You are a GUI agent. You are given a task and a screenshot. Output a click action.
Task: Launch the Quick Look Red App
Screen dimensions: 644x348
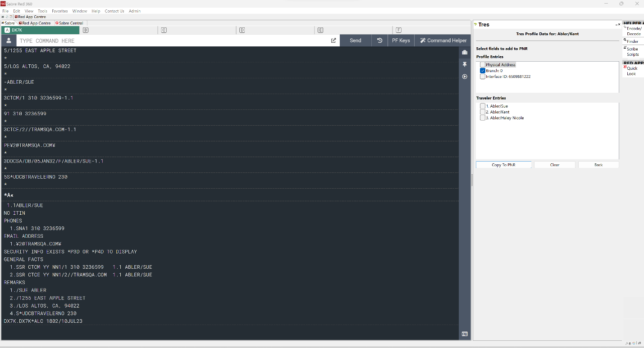pyautogui.click(x=633, y=71)
